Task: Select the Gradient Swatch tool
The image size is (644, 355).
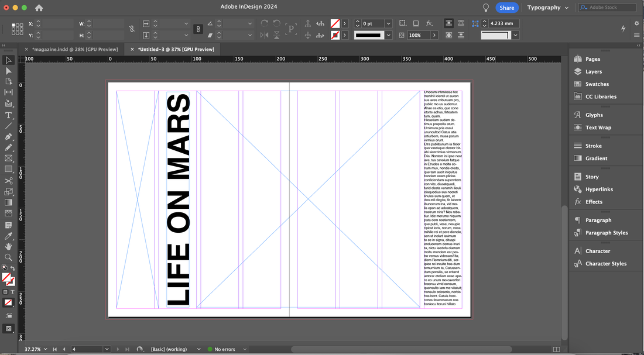Action: pos(8,202)
